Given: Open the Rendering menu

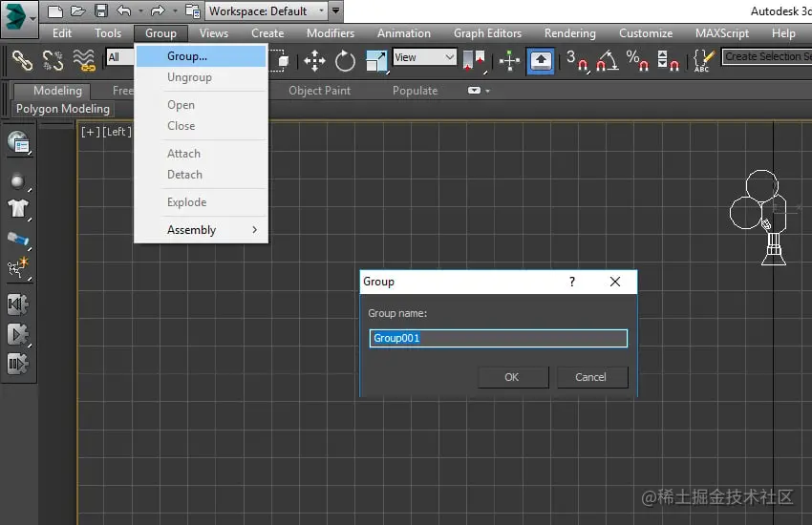Looking at the screenshot, I should (x=569, y=33).
